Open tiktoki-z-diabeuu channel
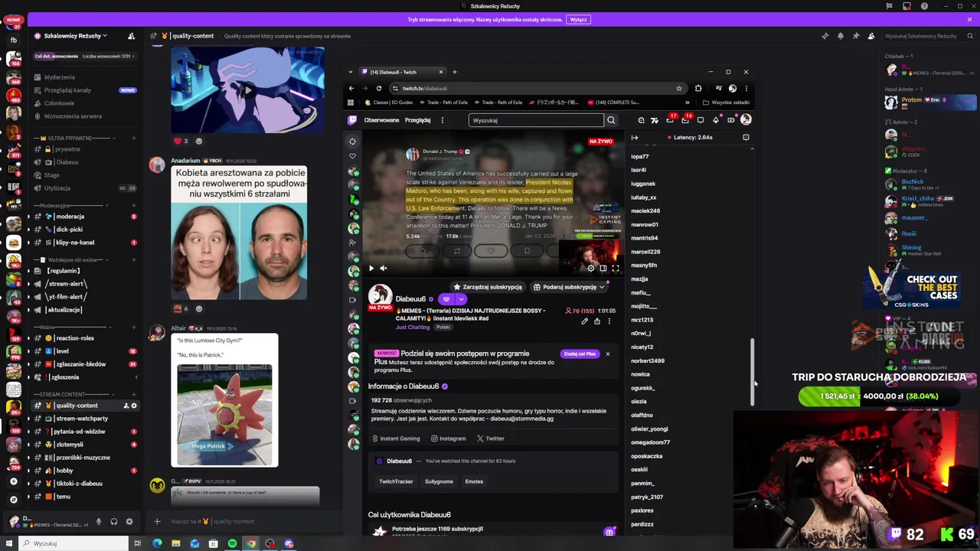980x551 pixels. point(80,484)
